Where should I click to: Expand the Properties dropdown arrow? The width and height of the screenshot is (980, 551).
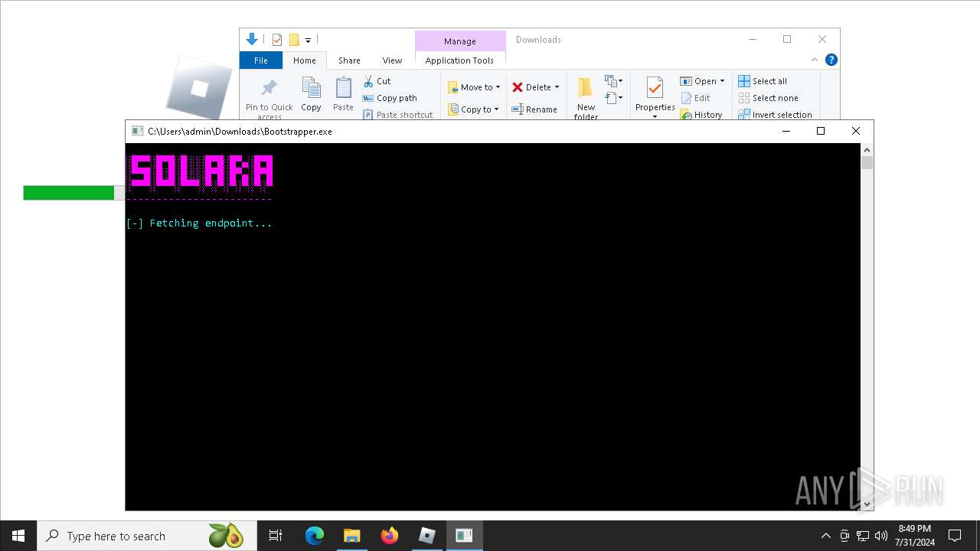pos(655,116)
